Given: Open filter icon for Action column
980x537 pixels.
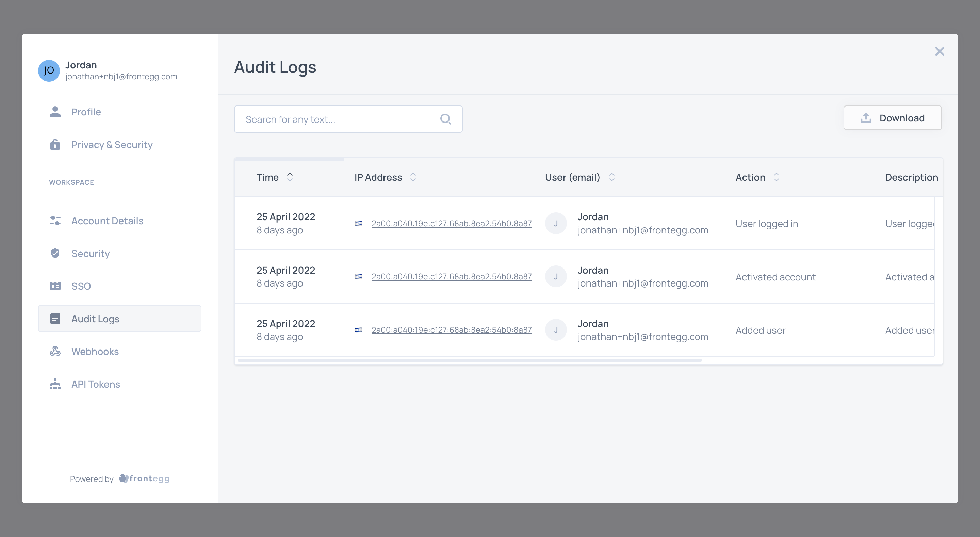Looking at the screenshot, I should (x=864, y=177).
